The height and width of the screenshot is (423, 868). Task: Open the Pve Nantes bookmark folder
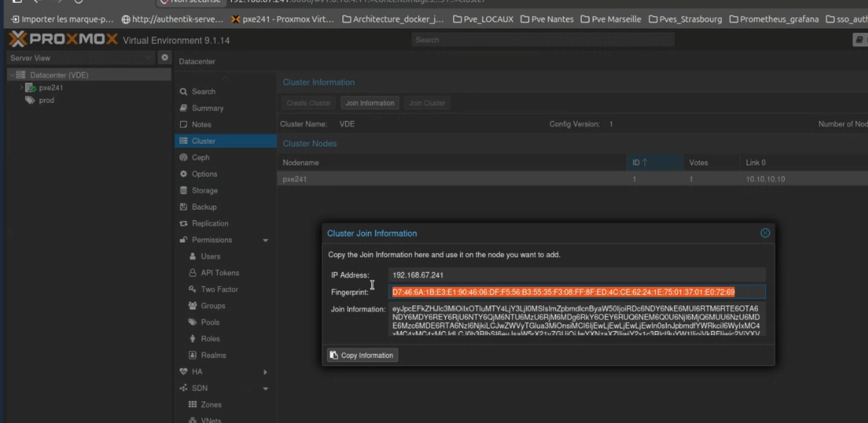click(547, 19)
